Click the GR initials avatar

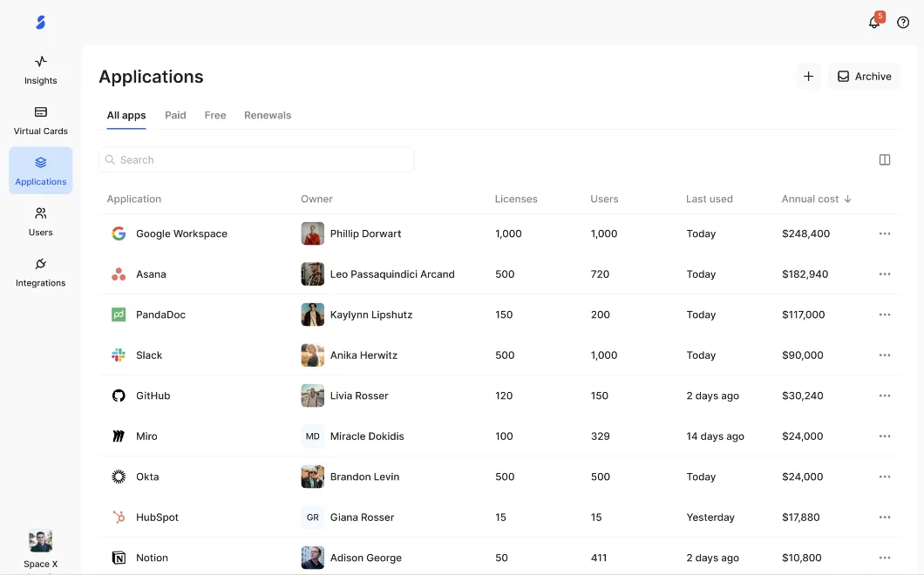pyautogui.click(x=312, y=517)
